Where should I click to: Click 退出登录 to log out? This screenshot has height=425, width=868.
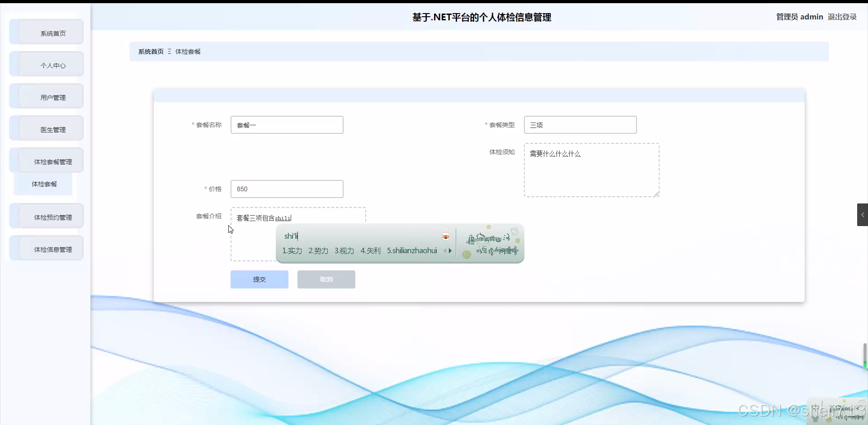[842, 17]
